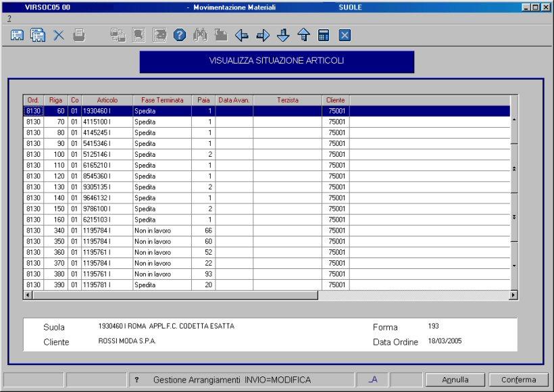Screen dimensions: 554x392
Task: Click Paia cell '22'
Action: pyautogui.click(x=203, y=263)
